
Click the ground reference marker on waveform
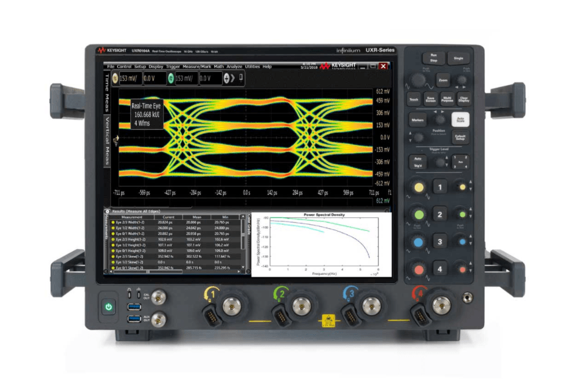point(116,140)
